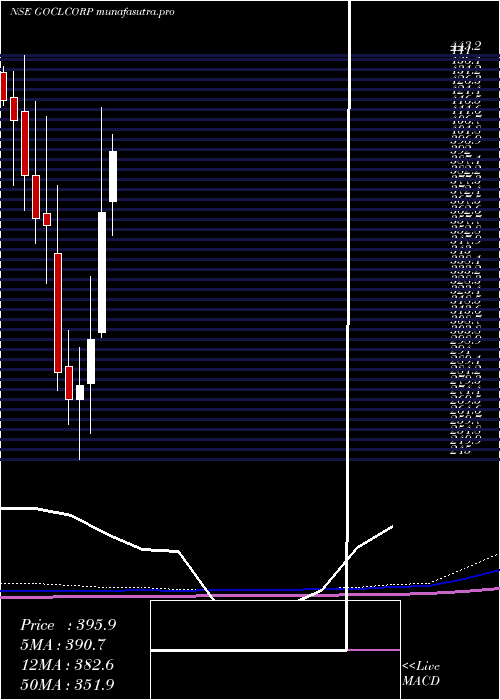Click the '12MA : 382.6' value
This screenshot has width=500, height=700.
(67, 665)
